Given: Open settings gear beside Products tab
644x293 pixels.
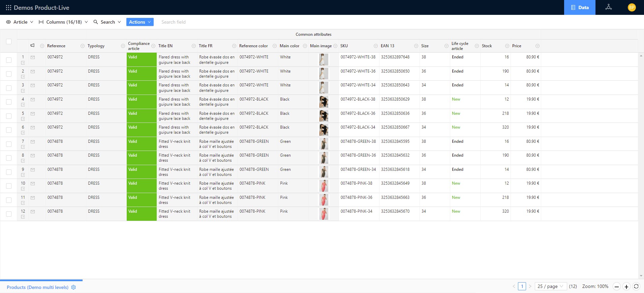Looking at the screenshot, I should [x=73, y=287].
